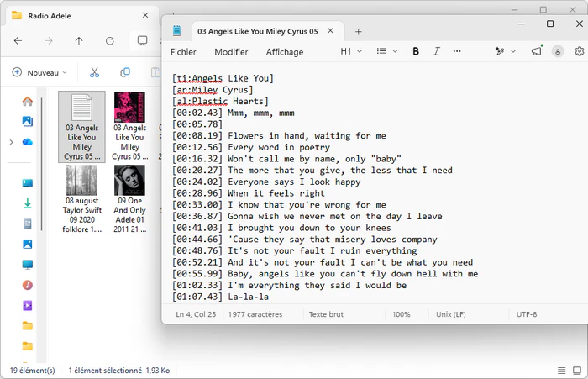Open the account profile icon
The width and height of the screenshot is (588, 379).
(x=558, y=52)
